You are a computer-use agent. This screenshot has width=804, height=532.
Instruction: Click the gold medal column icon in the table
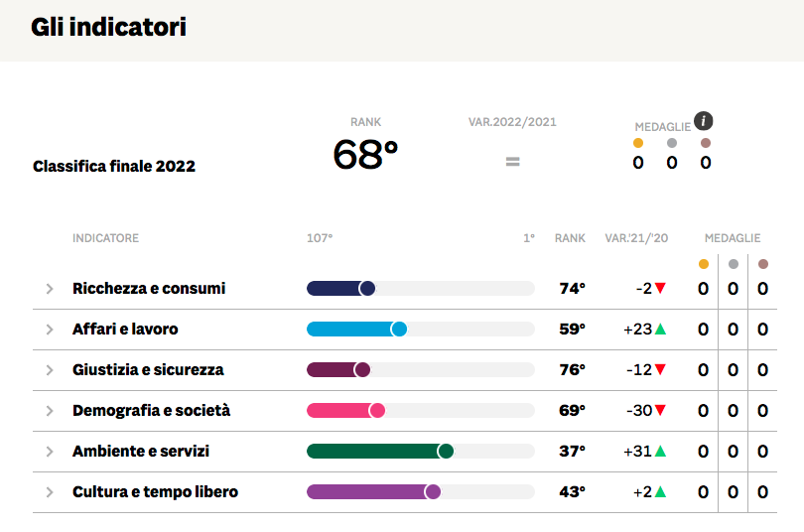coord(704,264)
